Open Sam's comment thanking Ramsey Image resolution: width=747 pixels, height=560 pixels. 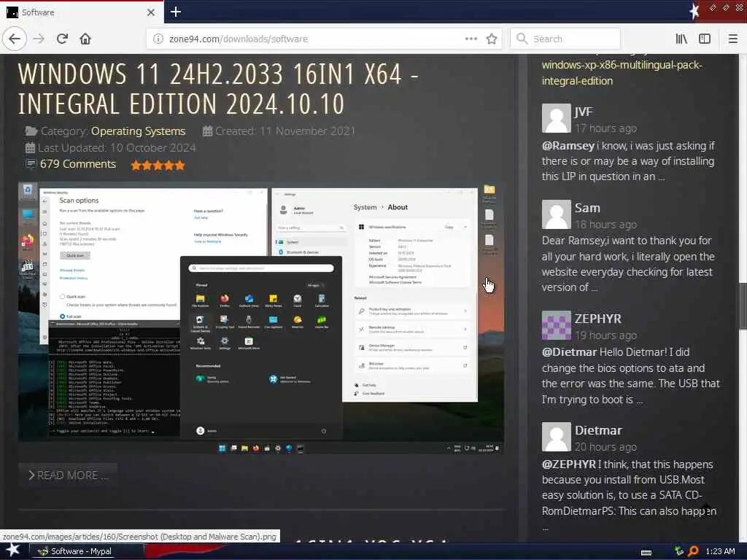(x=628, y=264)
